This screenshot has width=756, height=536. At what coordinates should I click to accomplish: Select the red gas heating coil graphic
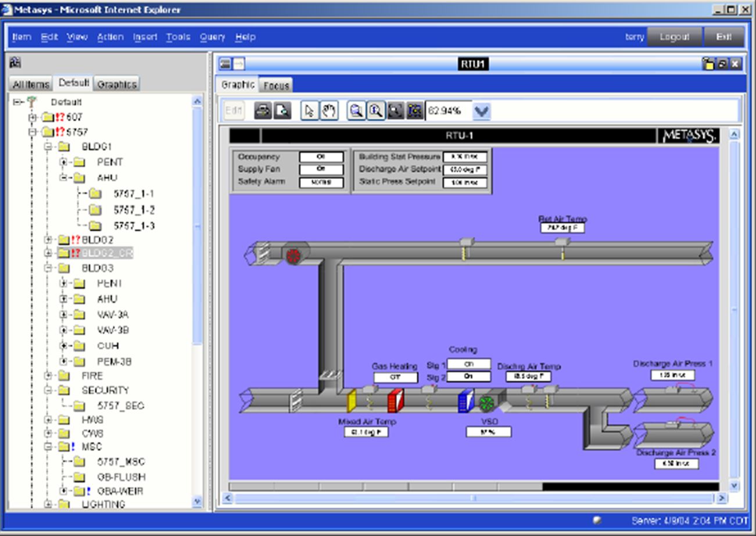click(395, 401)
